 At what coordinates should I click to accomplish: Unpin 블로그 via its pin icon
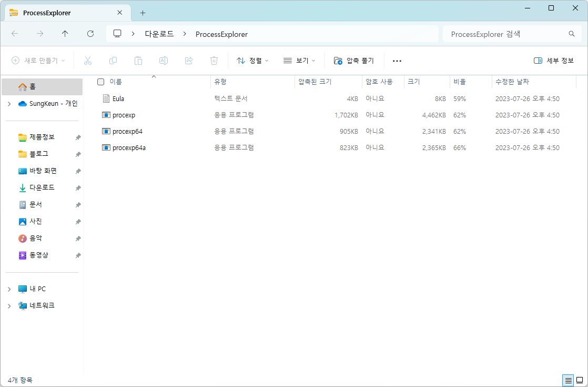(78, 154)
